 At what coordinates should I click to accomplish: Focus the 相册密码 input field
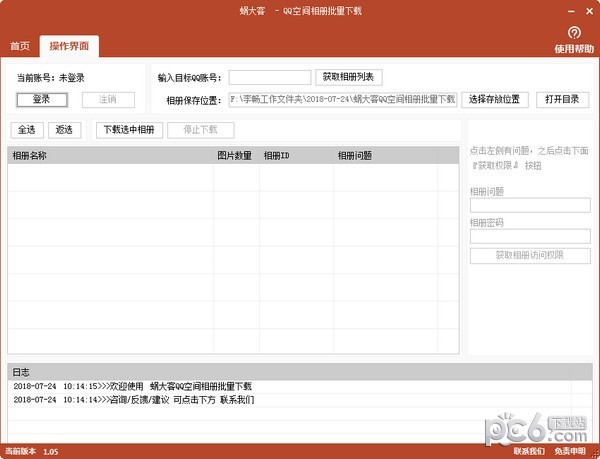tap(530, 236)
